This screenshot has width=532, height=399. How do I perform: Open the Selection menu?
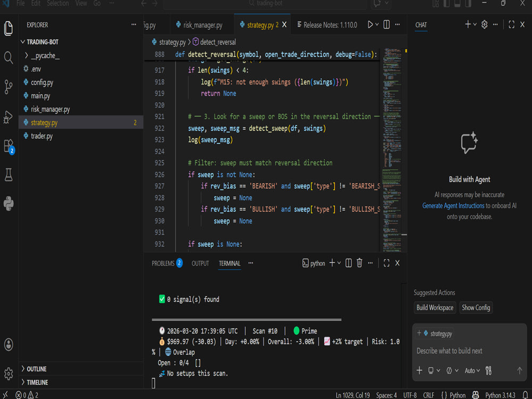57,3
